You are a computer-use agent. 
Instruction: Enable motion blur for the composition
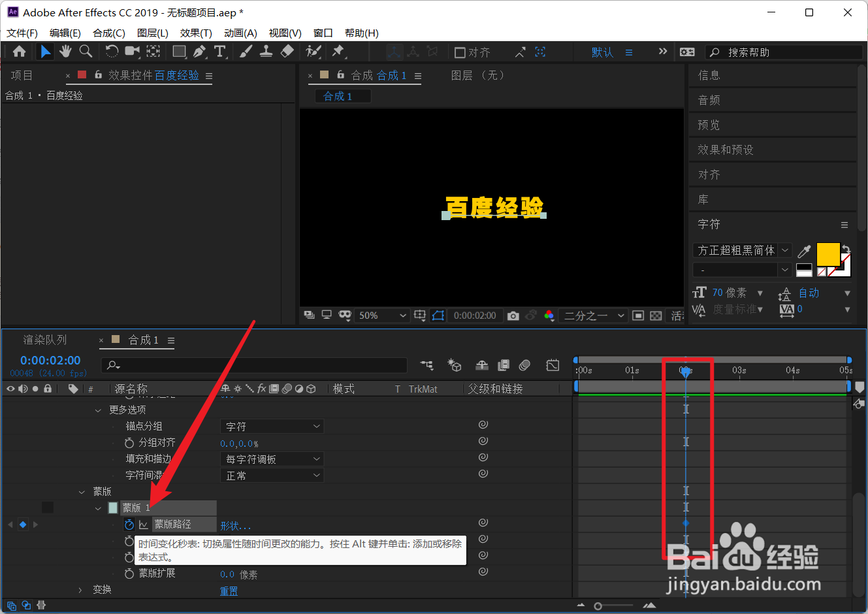(524, 365)
